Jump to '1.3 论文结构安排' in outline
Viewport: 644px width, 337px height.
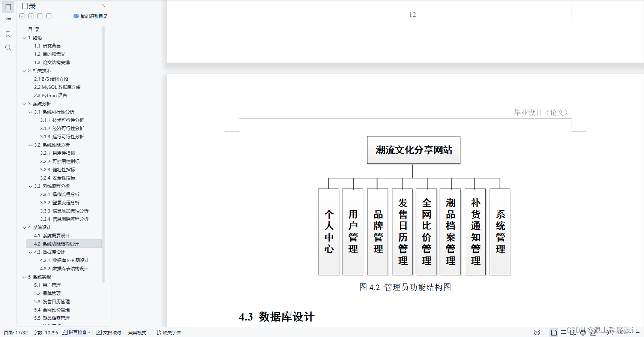point(52,62)
